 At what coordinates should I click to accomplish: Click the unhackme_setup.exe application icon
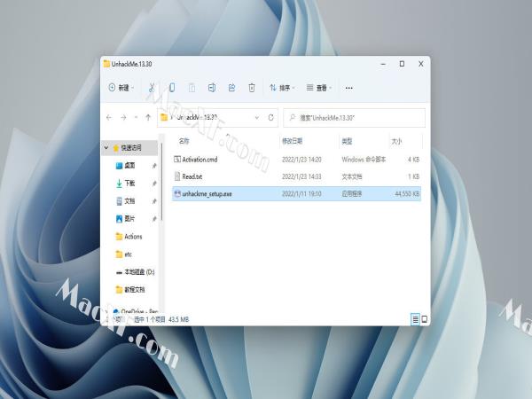(x=177, y=193)
